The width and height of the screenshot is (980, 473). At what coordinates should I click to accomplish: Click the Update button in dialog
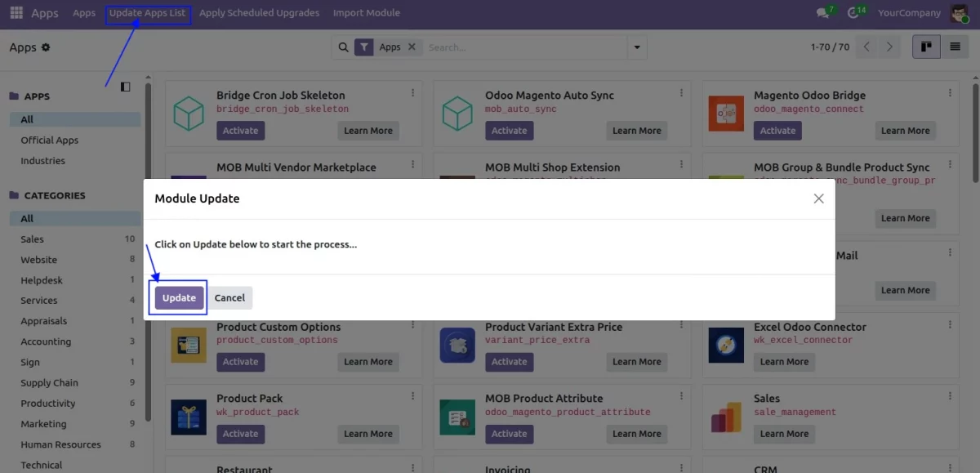(179, 298)
